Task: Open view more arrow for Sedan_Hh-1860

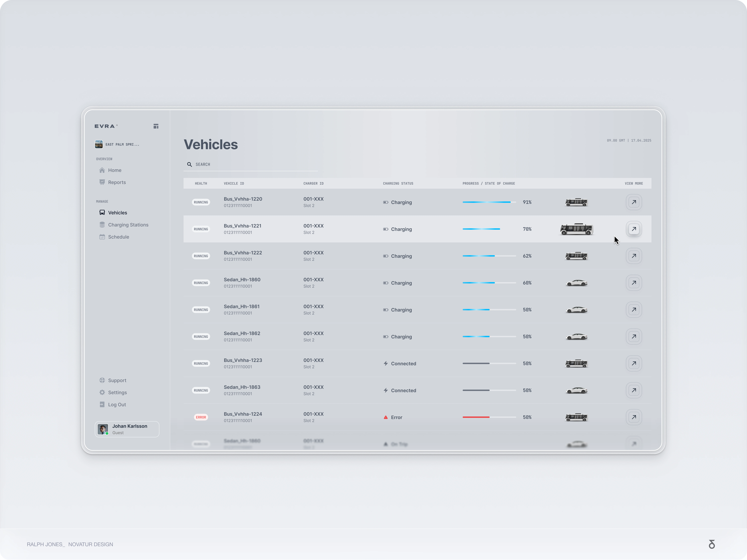Action: [x=634, y=283]
